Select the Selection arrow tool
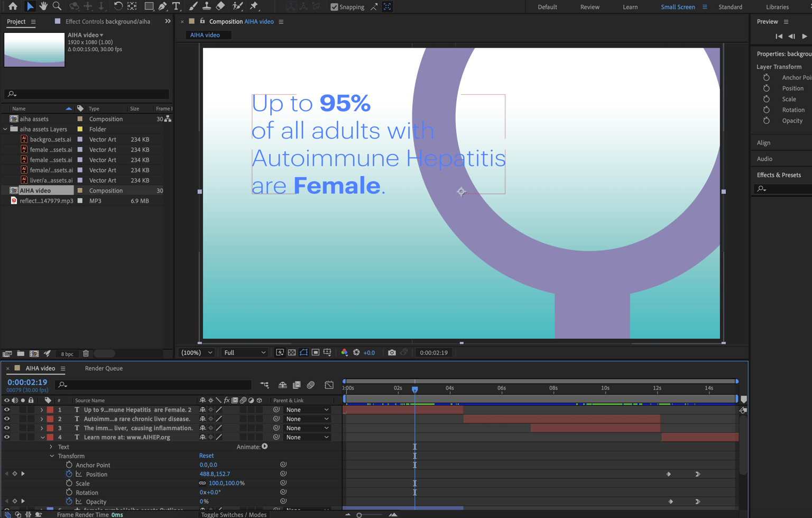Screen dimensions: 812x518 coord(30,6)
